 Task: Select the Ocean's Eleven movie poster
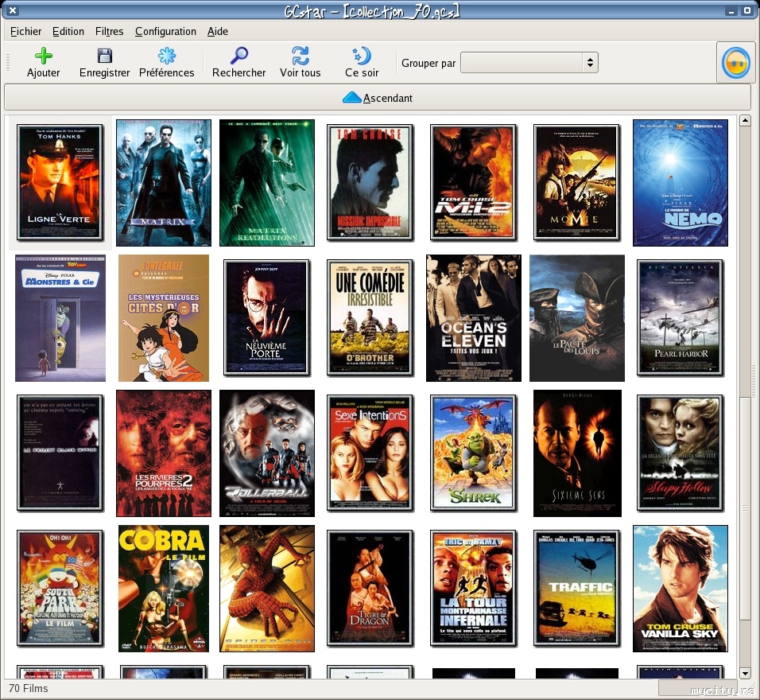474,318
